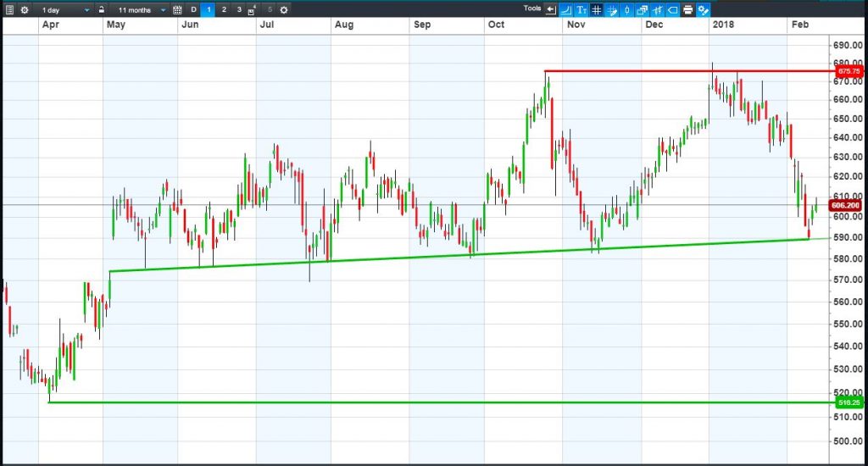This screenshot has width=868, height=466.
Task: Expand the '1 day' interval dropdown
Action: [64, 10]
